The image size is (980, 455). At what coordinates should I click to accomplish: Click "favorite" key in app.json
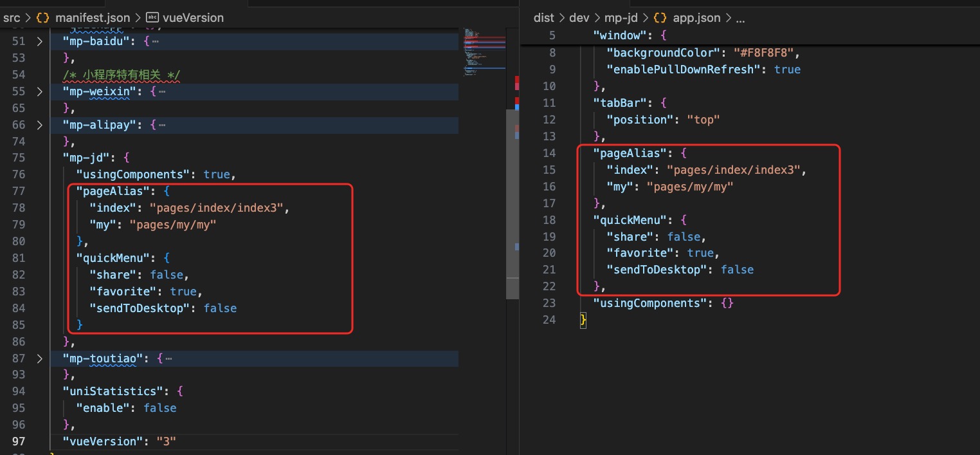[x=640, y=253]
